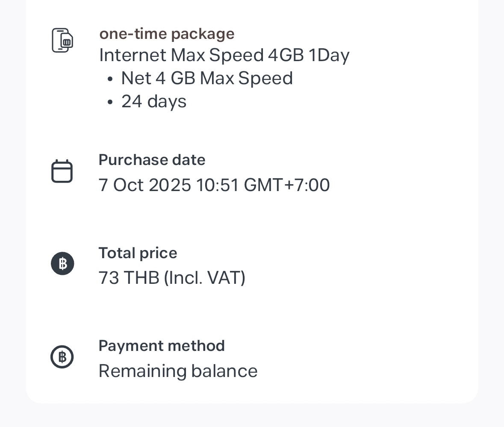Select the "Purchase date" label
This screenshot has width=504, height=427.
click(x=152, y=160)
